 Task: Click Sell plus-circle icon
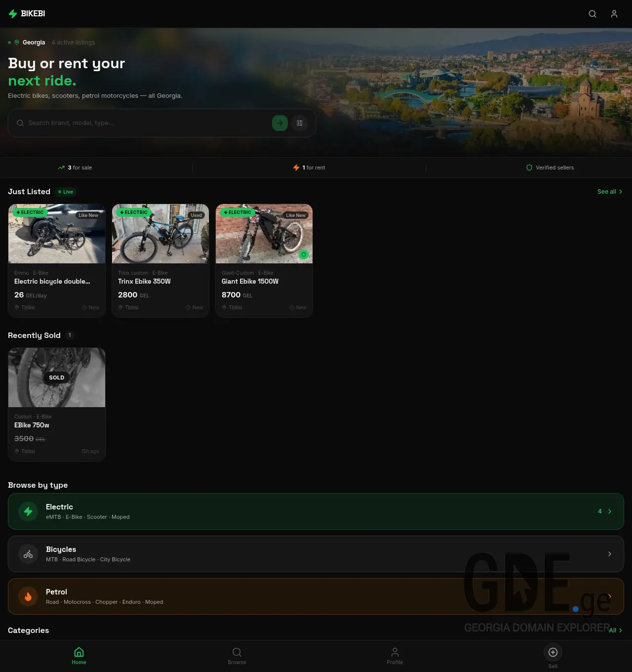tap(553, 652)
